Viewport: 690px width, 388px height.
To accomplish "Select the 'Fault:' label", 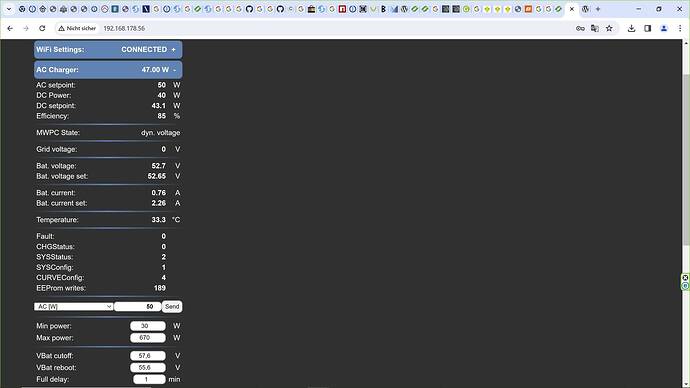I will coord(45,236).
